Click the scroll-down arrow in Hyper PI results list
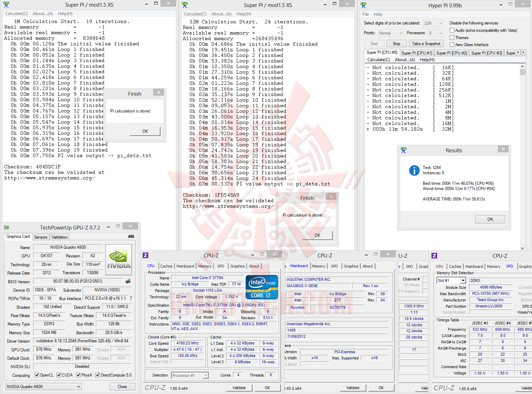 pos(522,248)
